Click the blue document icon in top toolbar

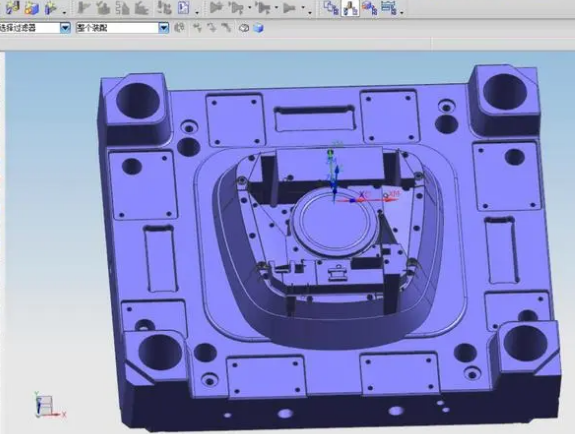[x=183, y=8]
